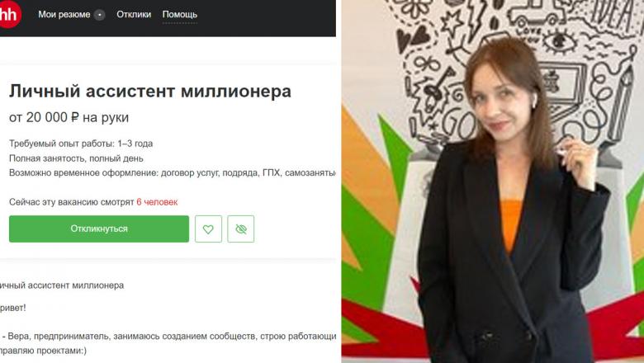Click the Привет! greeting paragraph
Image resolution: width=644 pixels, height=363 pixels.
pyautogui.click(x=12, y=308)
